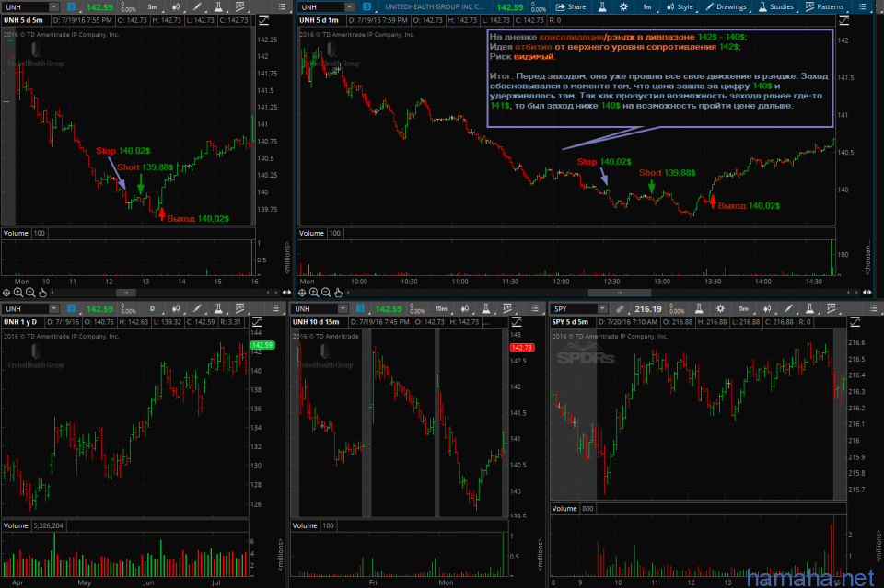Viewport: 884px width, 588px height.
Task: Click the Studies button
Action: pos(775,6)
